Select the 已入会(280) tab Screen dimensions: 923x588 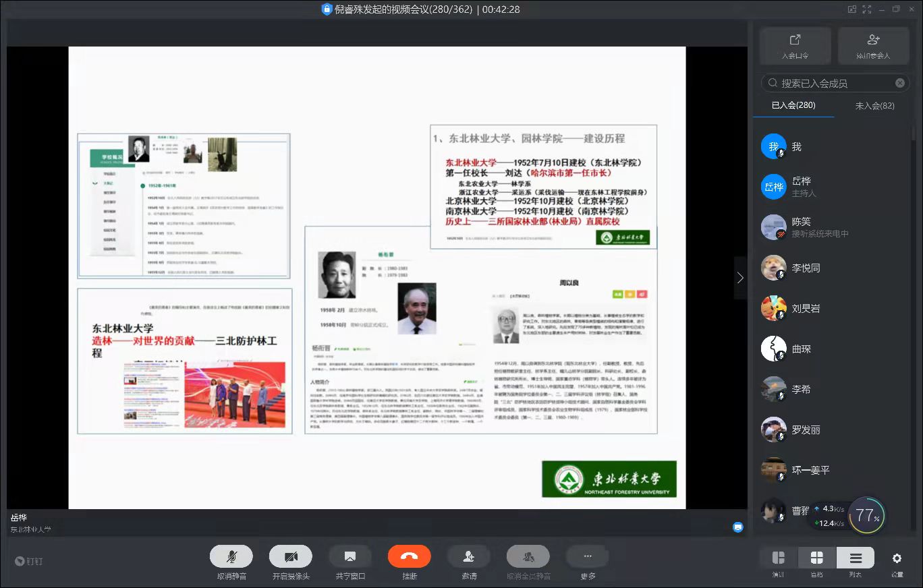click(793, 106)
